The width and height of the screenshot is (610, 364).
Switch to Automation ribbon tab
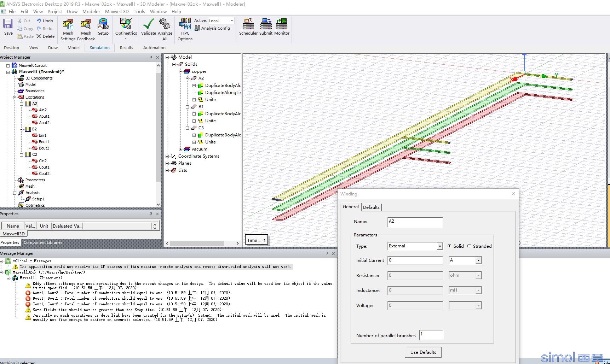click(154, 48)
